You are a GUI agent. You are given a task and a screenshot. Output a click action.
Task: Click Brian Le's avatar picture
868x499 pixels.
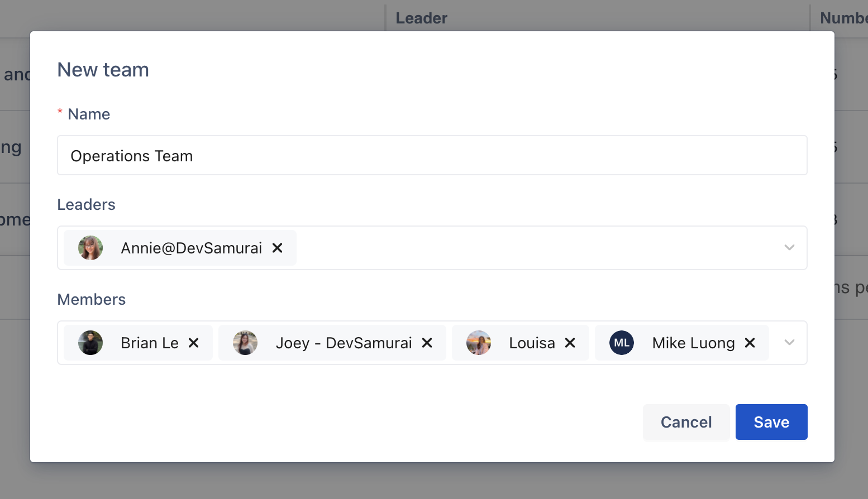coord(90,343)
